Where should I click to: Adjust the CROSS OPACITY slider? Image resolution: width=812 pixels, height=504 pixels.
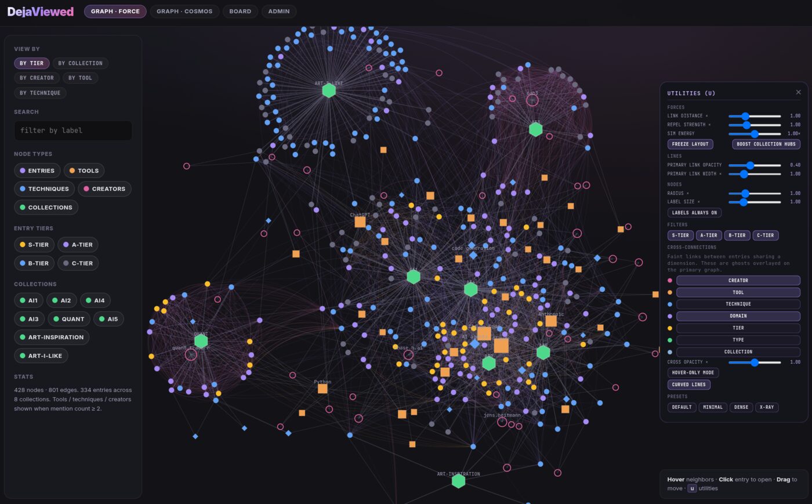point(754,362)
